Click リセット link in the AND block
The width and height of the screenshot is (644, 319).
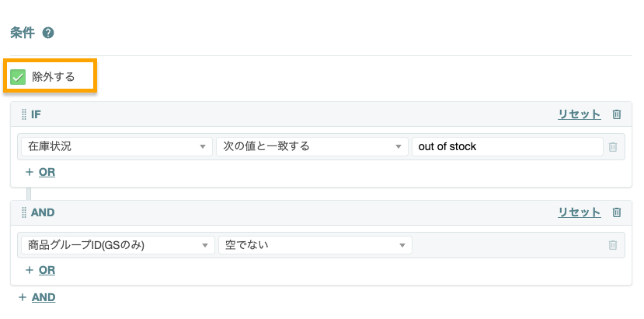[579, 212]
